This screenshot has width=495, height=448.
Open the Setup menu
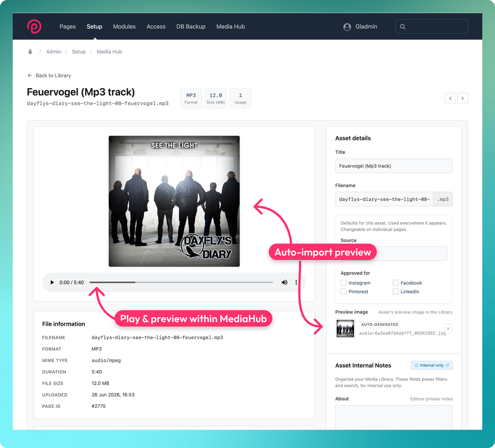tap(95, 27)
